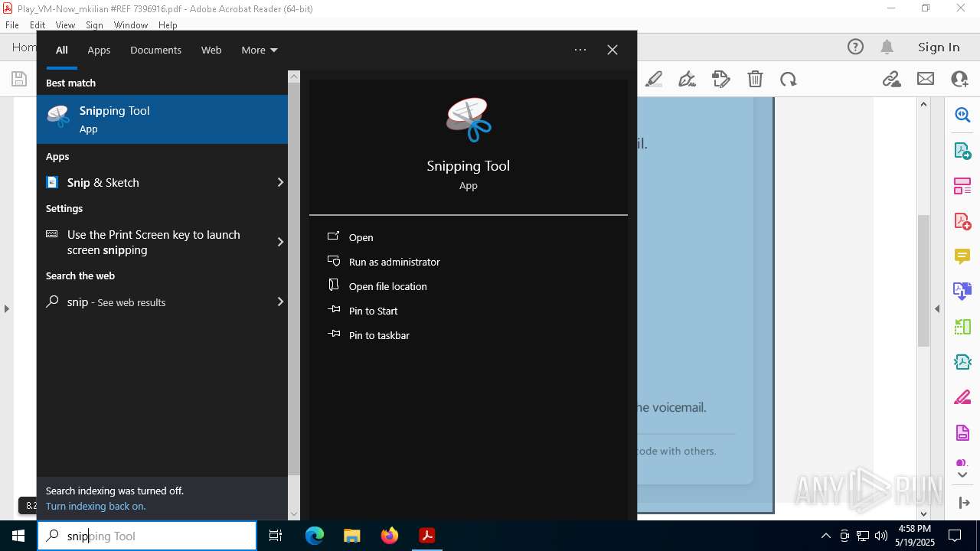Click the rotate icon in Acrobat toolbar
Image resolution: width=980 pixels, height=551 pixels.
click(788, 79)
